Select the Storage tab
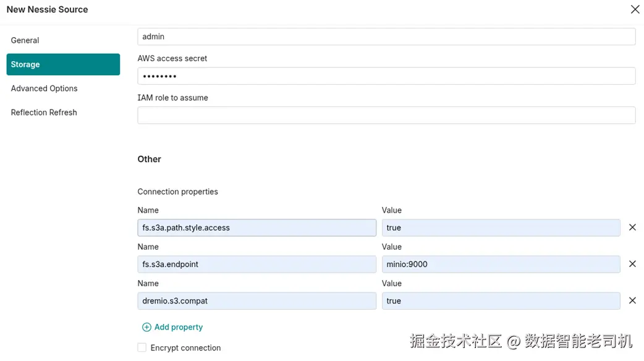This screenshot has width=644, height=361. [x=63, y=64]
